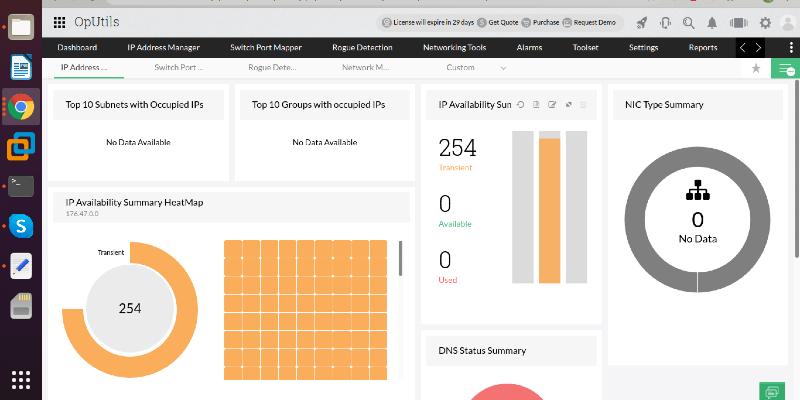800x400 pixels.
Task: Open the Toolset menu
Action: 585,48
